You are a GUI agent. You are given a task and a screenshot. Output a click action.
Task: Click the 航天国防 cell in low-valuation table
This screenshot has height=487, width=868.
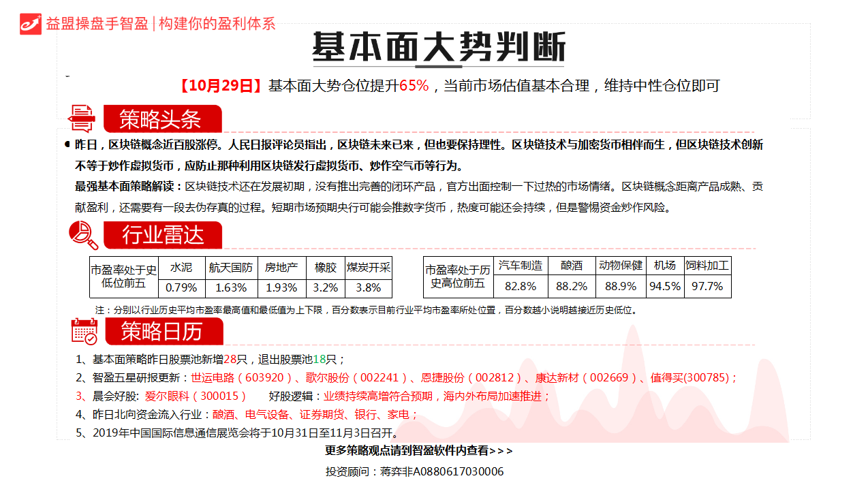[231, 268]
